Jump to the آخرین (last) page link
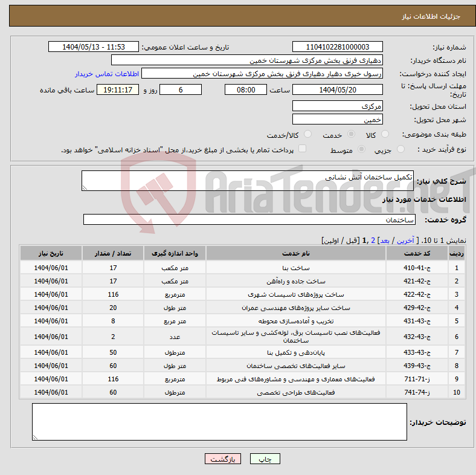Viewport: 476px width, 475px height. 405,241
